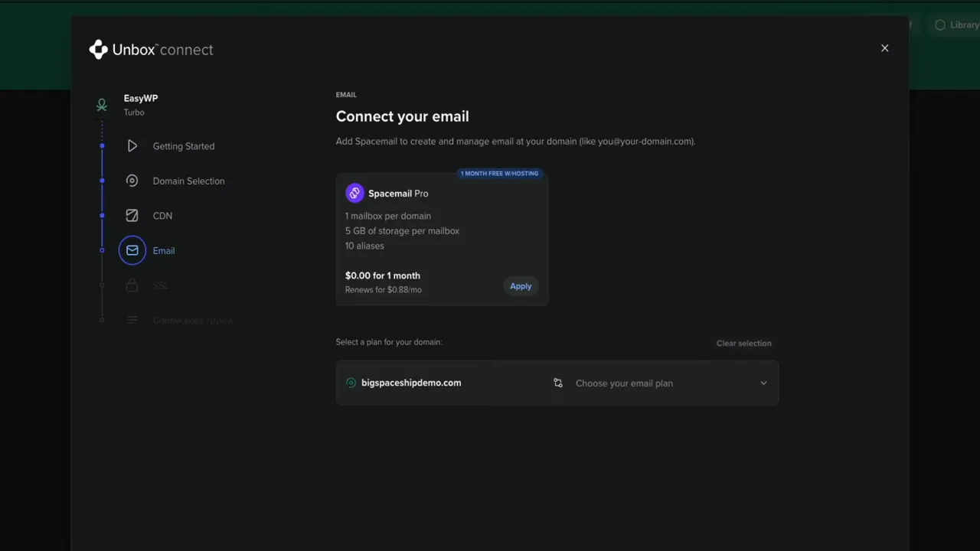Open Choose your email plan dropdown
The height and width of the screenshot is (551, 980).
(659, 383)
